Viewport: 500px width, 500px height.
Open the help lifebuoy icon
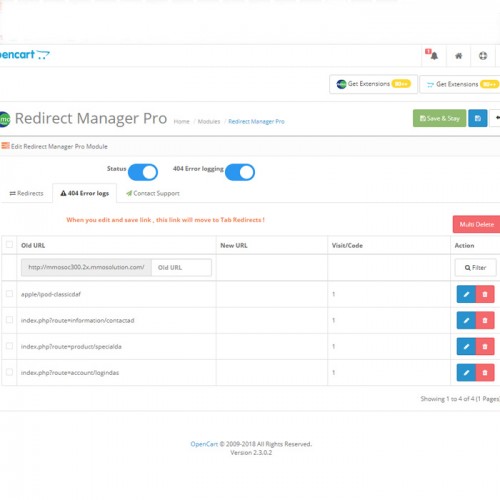pos(483,56)
